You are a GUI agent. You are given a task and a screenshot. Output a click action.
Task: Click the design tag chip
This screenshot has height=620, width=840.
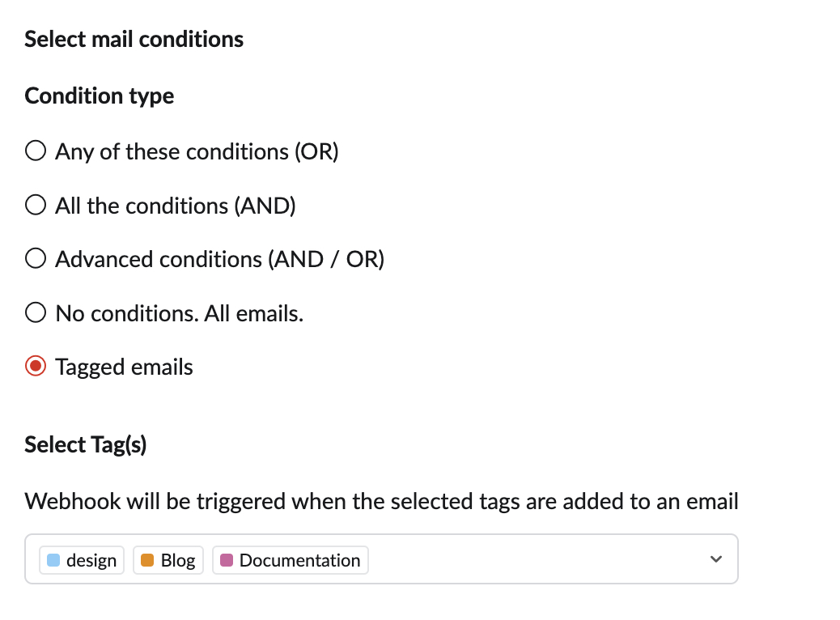click(x=82, y=560)
